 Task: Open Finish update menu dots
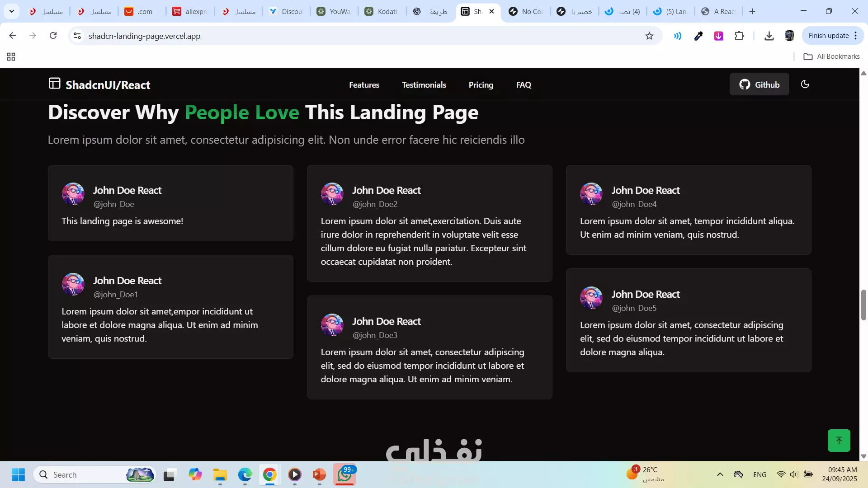pyautogui.click(x=855, y=36)
